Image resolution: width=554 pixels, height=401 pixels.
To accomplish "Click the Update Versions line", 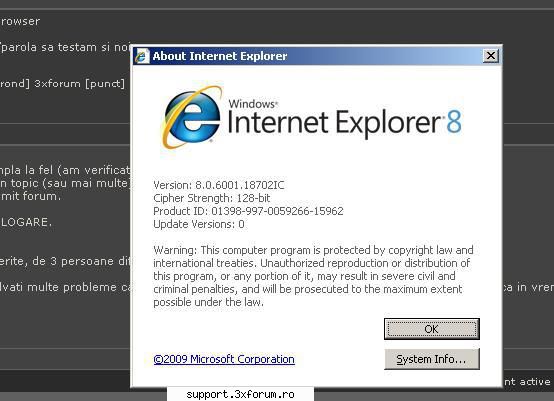I will 199,224.
